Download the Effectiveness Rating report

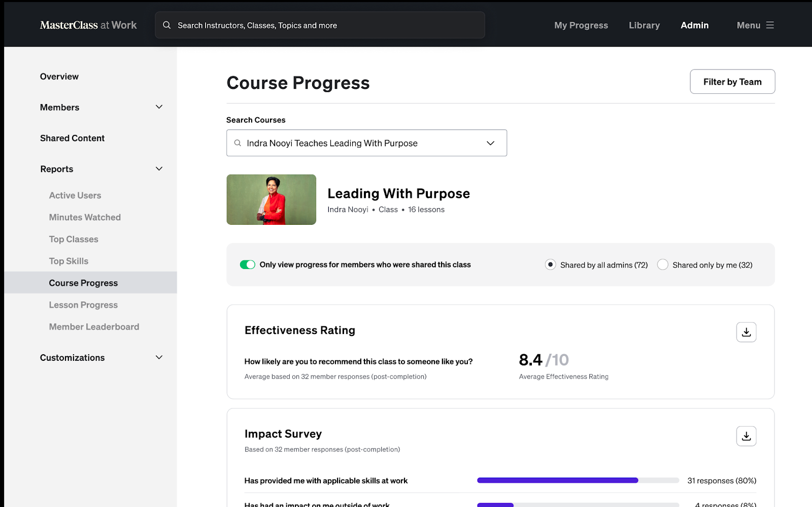click(746, 332)
